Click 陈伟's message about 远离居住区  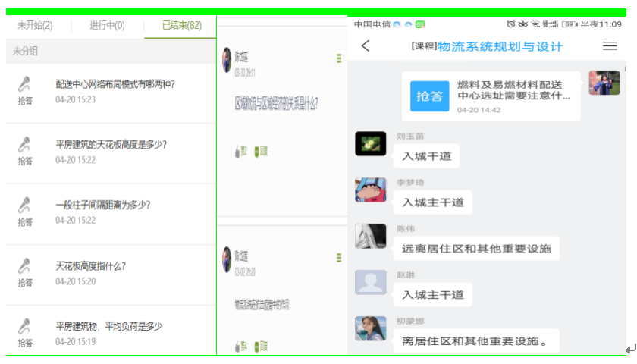coord(476,248)
